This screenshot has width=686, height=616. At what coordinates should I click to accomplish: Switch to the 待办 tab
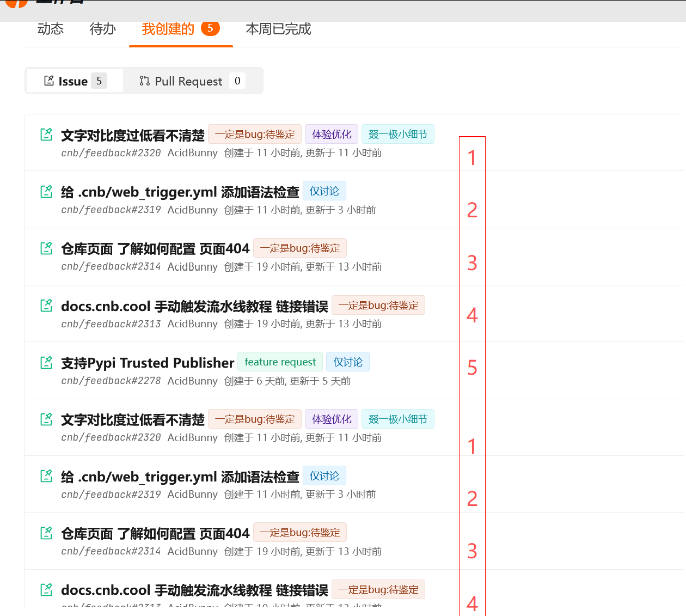pyautogui.click(x=102, y=29)
